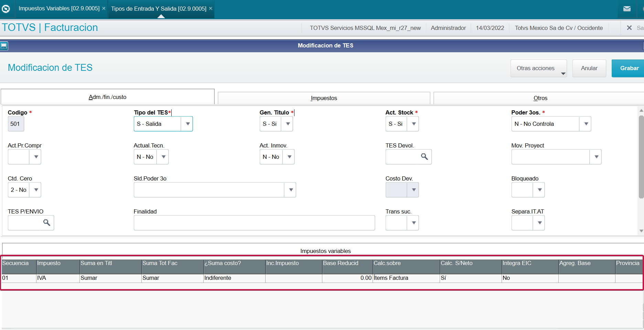Expand the Actual.Tecn. dropdown

163,157
